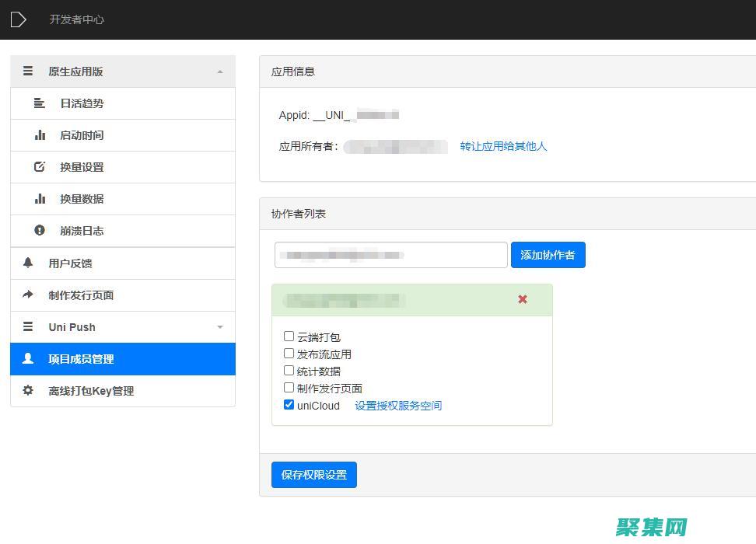
Task: Select the 用户反馈 bell icon
Action: point(28,263)
